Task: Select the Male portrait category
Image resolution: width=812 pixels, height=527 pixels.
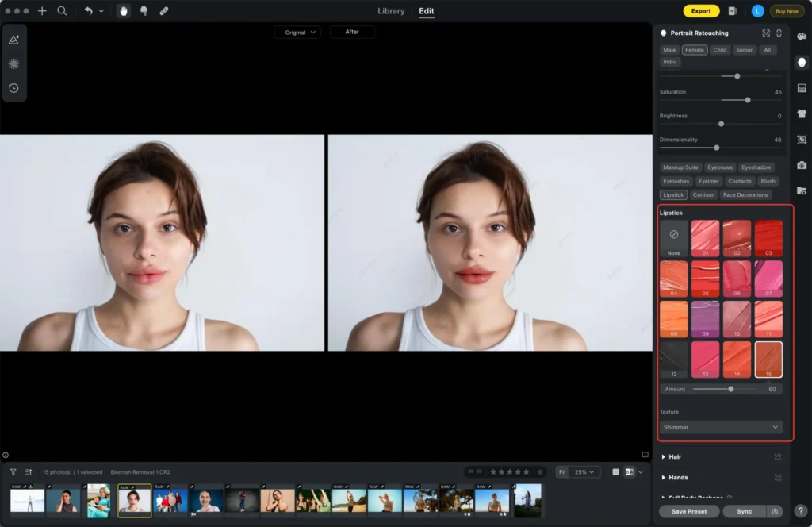Action: click(x=670, y=50)
